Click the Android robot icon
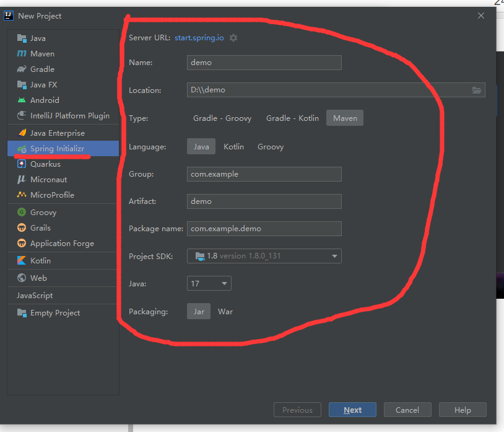The image size is (504, 432). [22, 100]
